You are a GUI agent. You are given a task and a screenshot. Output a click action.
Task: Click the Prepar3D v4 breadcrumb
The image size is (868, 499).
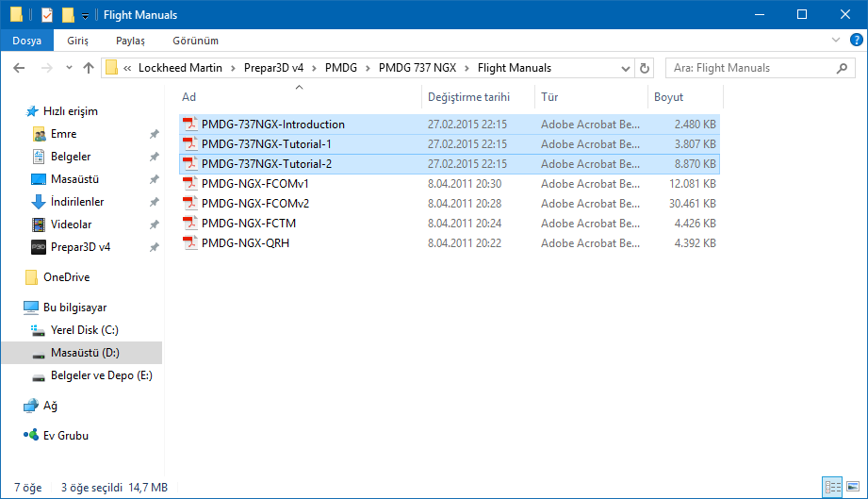pos(273,68)
